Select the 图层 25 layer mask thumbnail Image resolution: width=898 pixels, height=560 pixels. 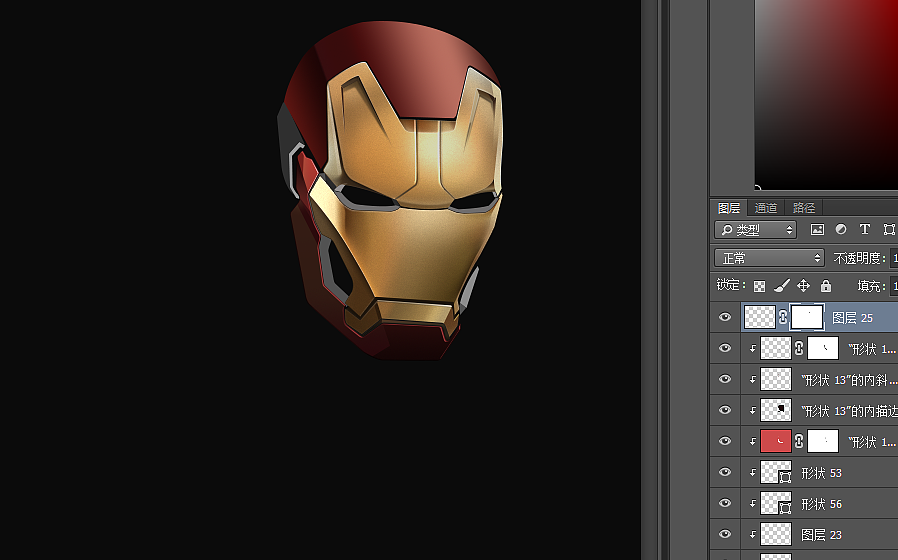click(x=807, y=317)
